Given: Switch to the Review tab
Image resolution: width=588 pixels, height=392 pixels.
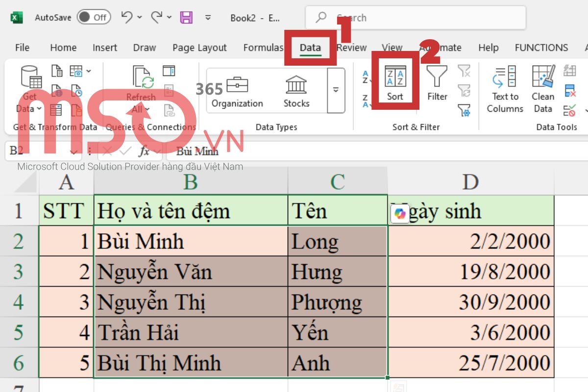Looking at the screenshot, I should (351, 48).
